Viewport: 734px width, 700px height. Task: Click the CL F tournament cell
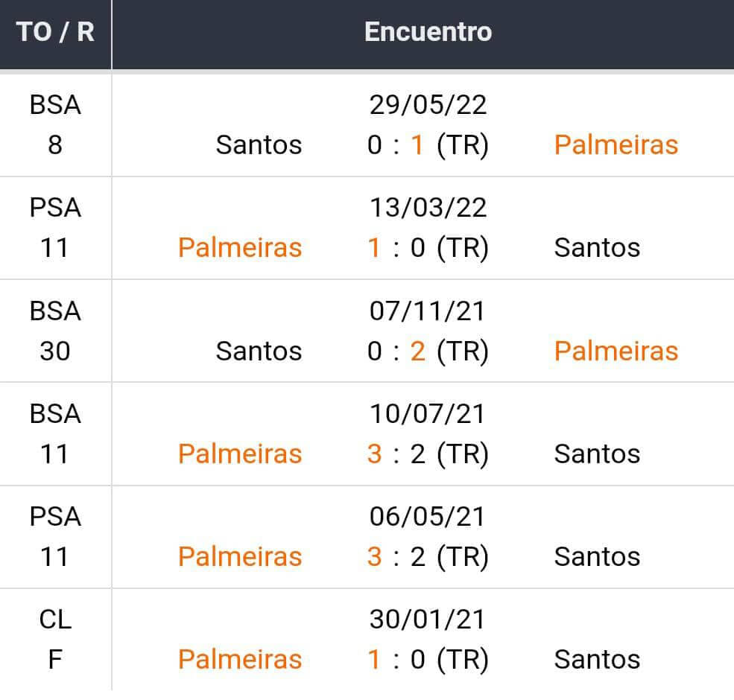pos(55,639)
